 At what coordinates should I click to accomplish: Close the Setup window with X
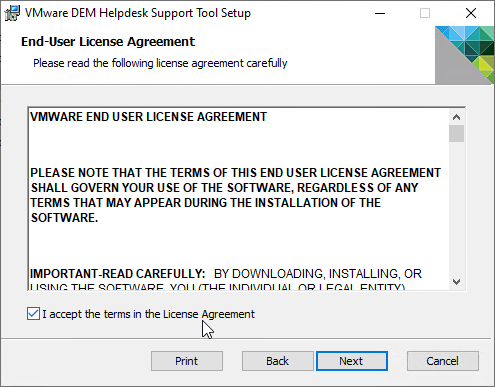(x=471, y=13)
